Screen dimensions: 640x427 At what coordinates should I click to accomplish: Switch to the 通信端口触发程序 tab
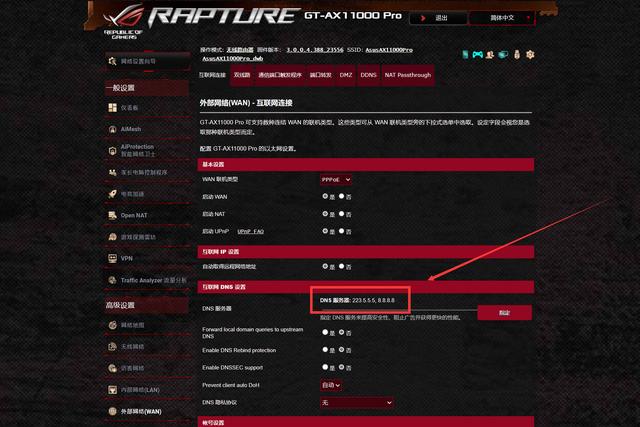coord(280,75)
